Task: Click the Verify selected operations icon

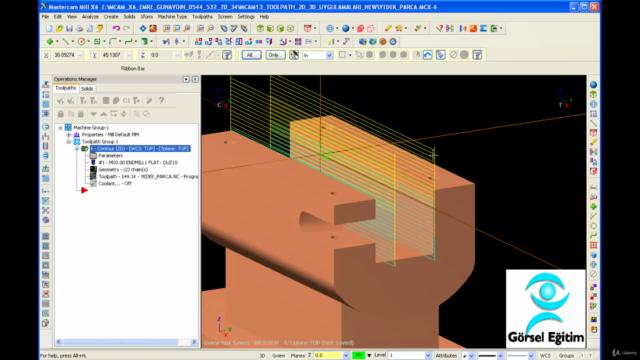Action: pyautogui.click(x=116, y=100)
